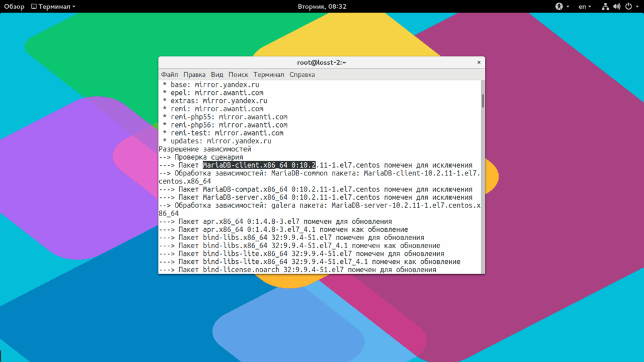This screenshot has width=644, height=362.
Task: Click bind-libs.x86_64 32:9.9.4-51.el7_4.1 'как обновление' line
Action: click(x=299, y=246)
